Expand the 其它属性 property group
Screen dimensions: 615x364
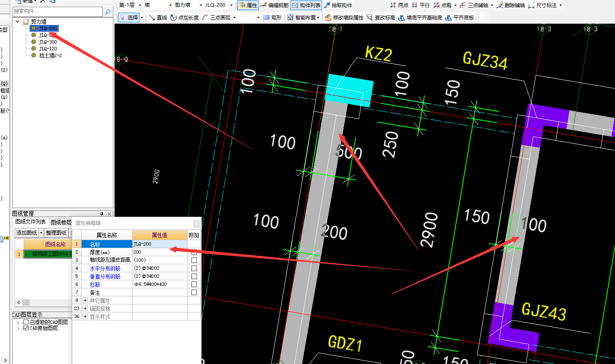click(85, 301)
